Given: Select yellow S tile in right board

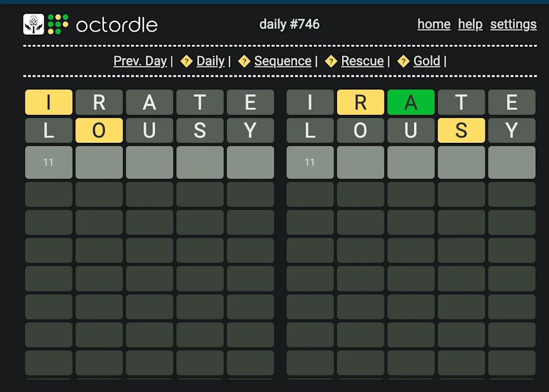Looking at the screenshot, I should tap(462, 130).
